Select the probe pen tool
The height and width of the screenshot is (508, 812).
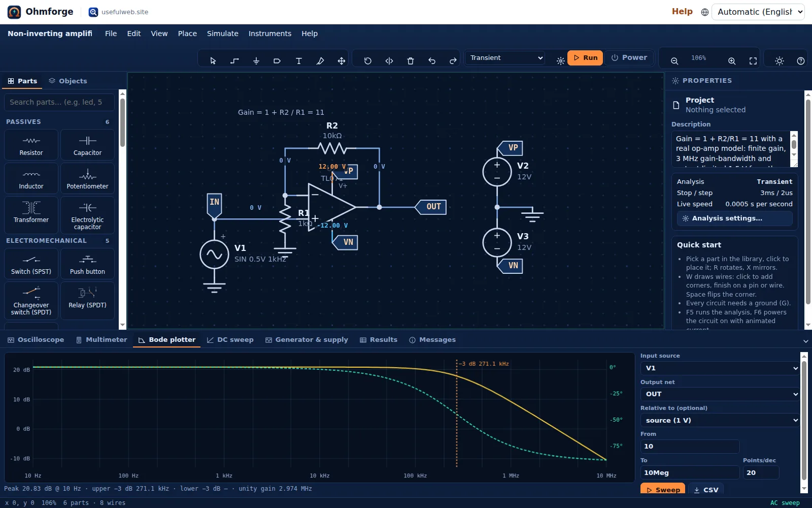320,61
